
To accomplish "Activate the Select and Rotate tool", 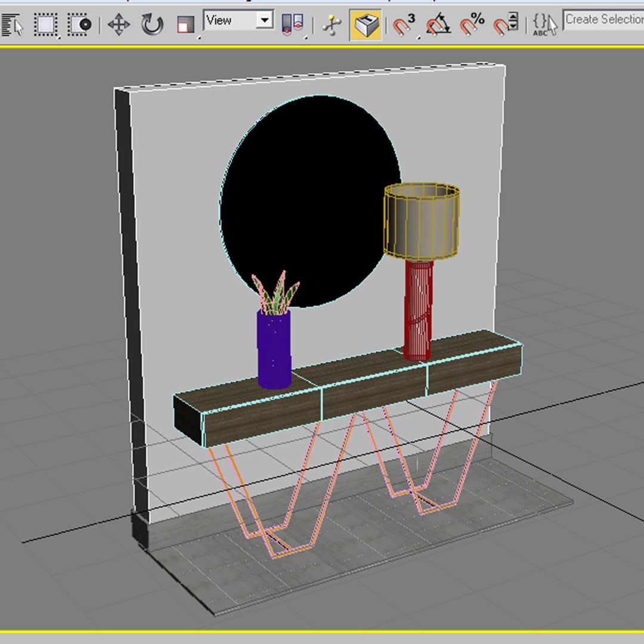I will (x=153, y=24).
